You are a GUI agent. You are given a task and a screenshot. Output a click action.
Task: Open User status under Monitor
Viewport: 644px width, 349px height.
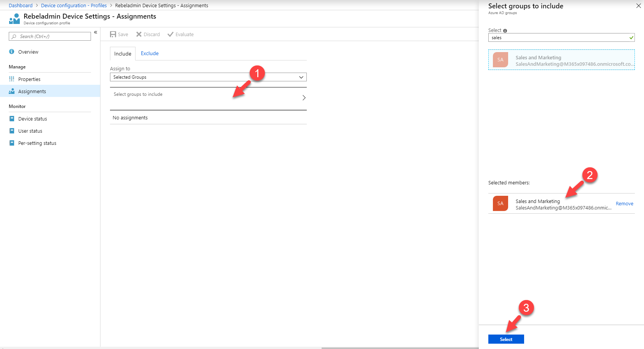pyautogui.click(x=30, y=131)
